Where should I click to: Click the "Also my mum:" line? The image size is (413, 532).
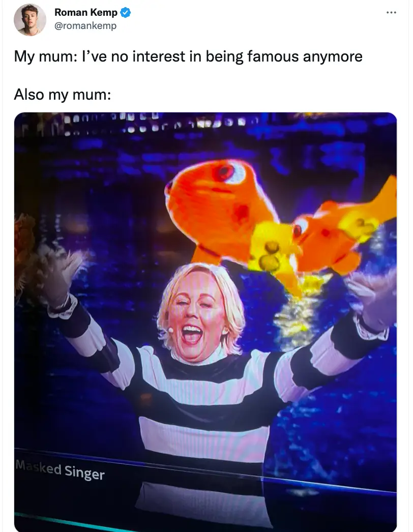point(62,95)
